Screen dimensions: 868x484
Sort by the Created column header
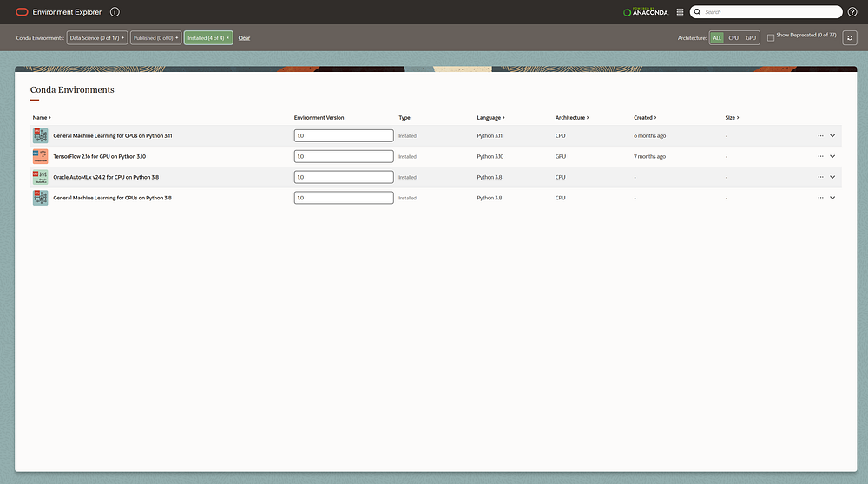click(645, 117)
